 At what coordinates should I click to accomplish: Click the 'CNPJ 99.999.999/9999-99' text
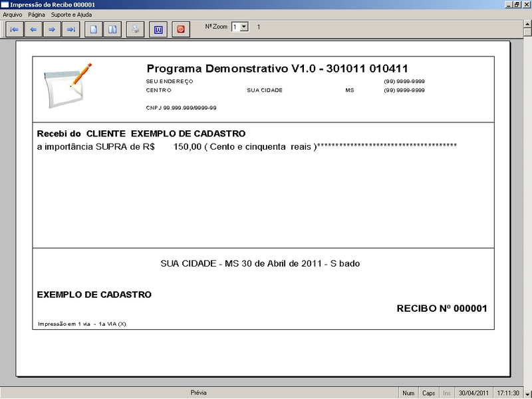click(x=181, y=108)
